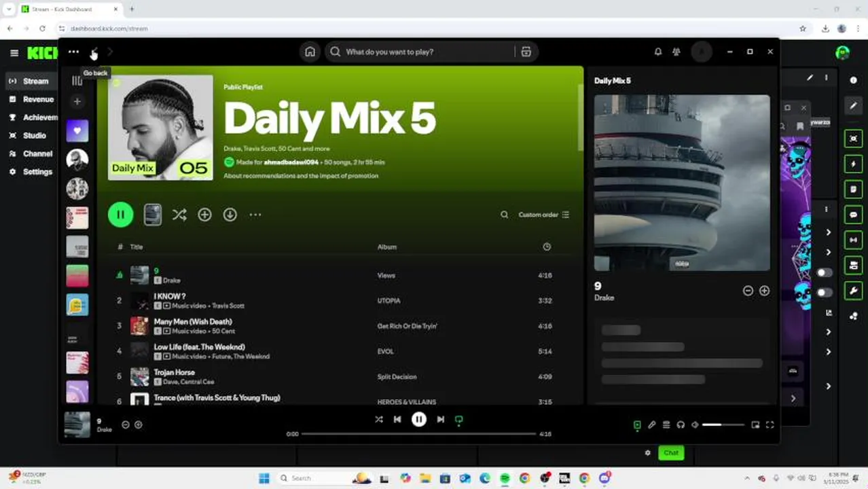Click the Go back arrow in Spotify
Image resolution: width=868 pixels, height=489 pixels.
point(95,52)
